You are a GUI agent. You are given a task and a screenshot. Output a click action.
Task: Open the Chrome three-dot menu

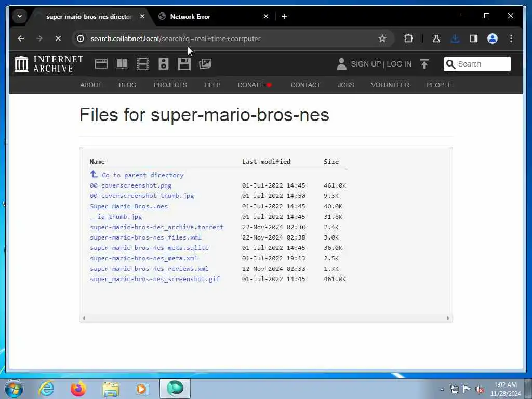tap(511, 38)
